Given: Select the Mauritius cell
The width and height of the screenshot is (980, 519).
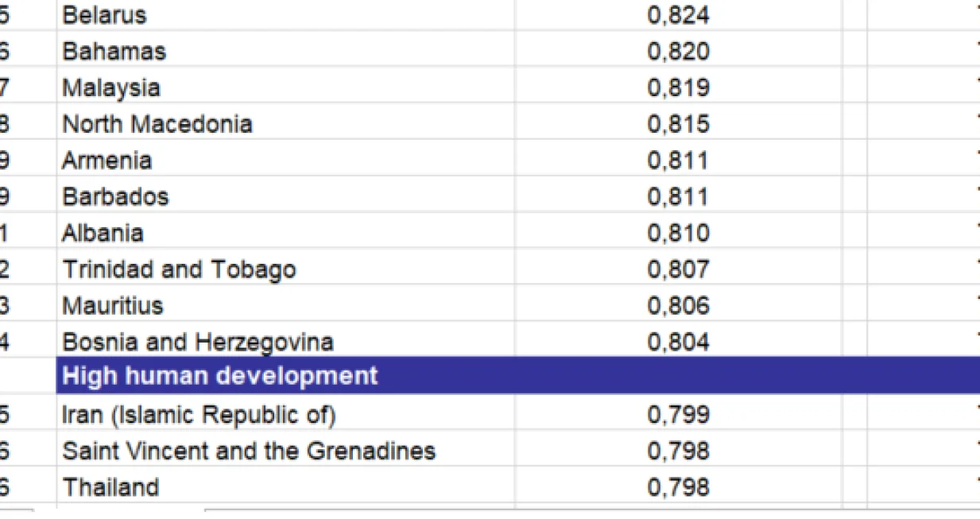Looking at the screenshot, I should click(113, 306).
